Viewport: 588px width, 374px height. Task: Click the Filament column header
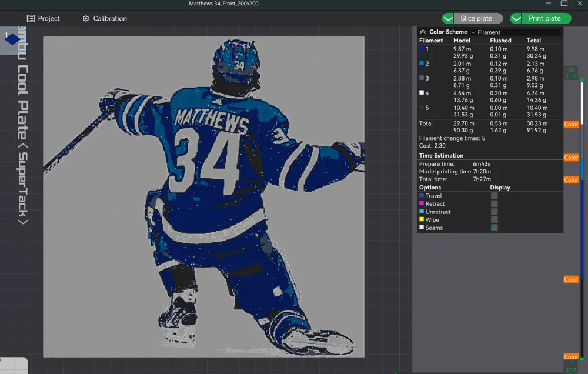coord(431,41)
